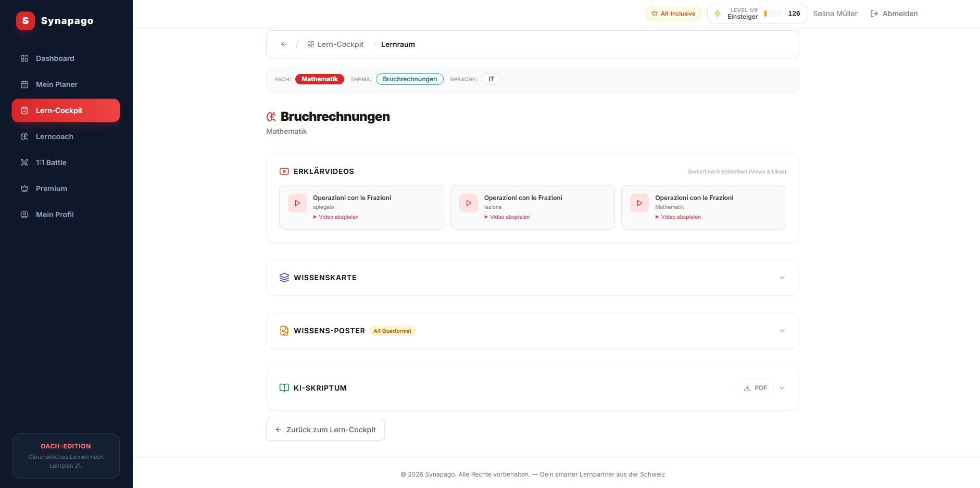Click the brain icon beside Lerncoach

click(24, 136)
